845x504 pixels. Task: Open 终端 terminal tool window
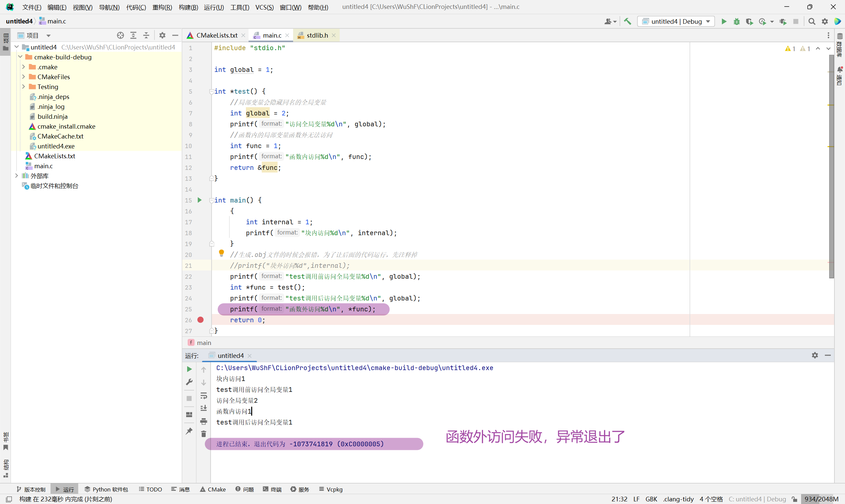[x=272, y=489]
